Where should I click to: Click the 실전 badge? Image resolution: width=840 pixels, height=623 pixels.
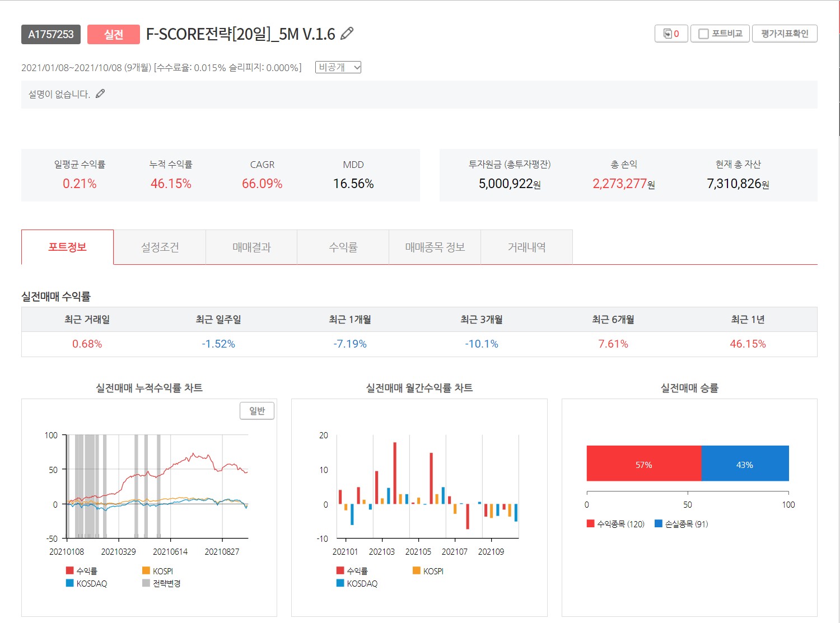pyautogui.click(x=114, y=34)
